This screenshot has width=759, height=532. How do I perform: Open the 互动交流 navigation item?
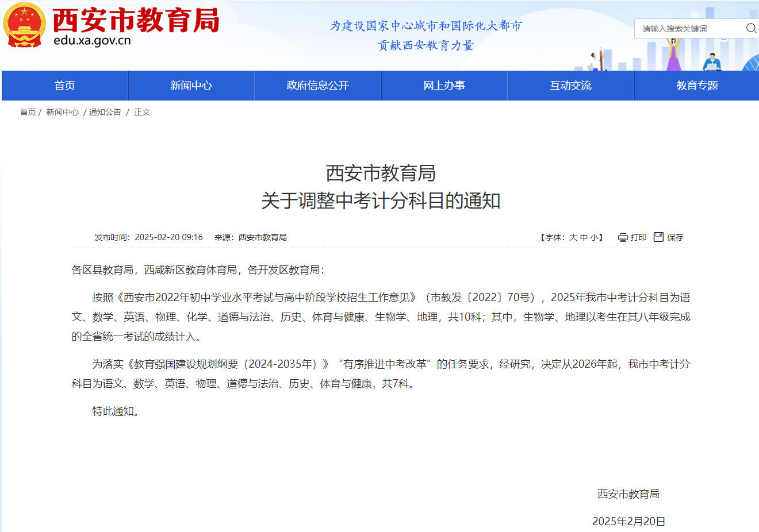[x=570, y=86]
